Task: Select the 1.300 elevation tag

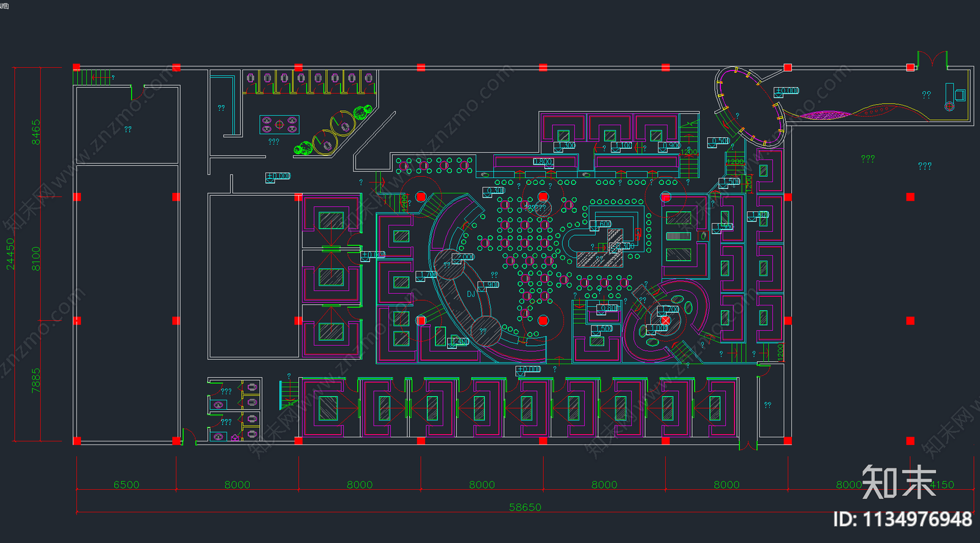Action: point(564,146)
